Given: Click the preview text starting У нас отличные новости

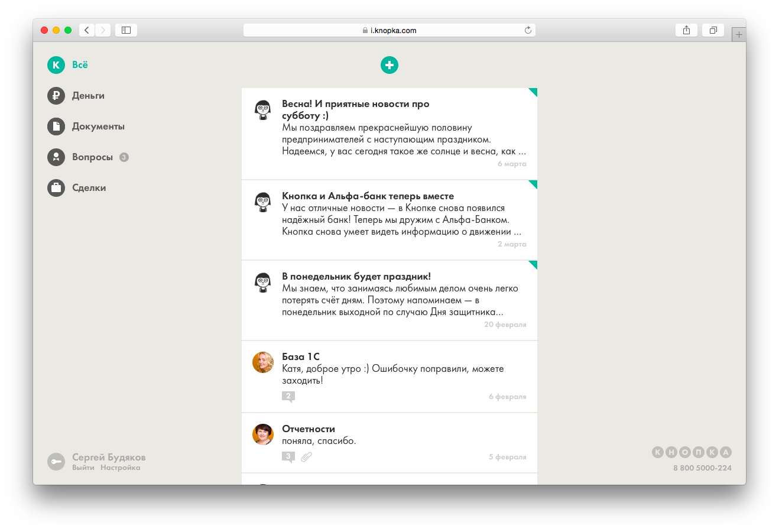Looking at the screenshot, I should point(402,220).
